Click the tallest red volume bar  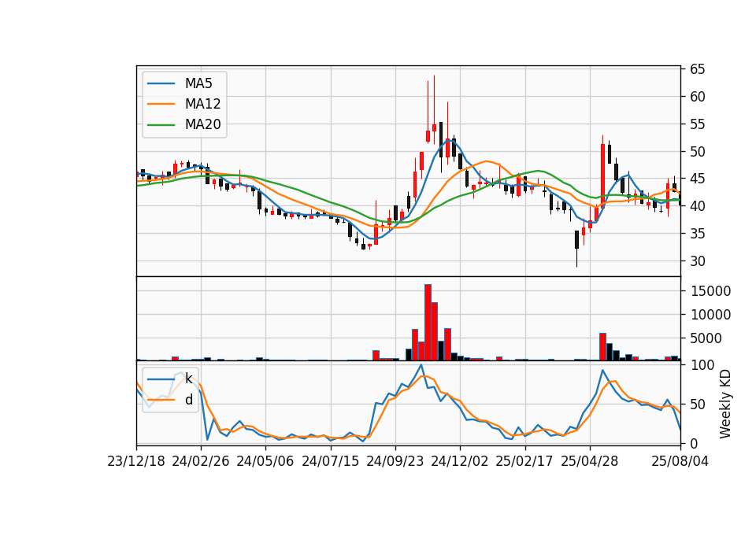point(428,323)
